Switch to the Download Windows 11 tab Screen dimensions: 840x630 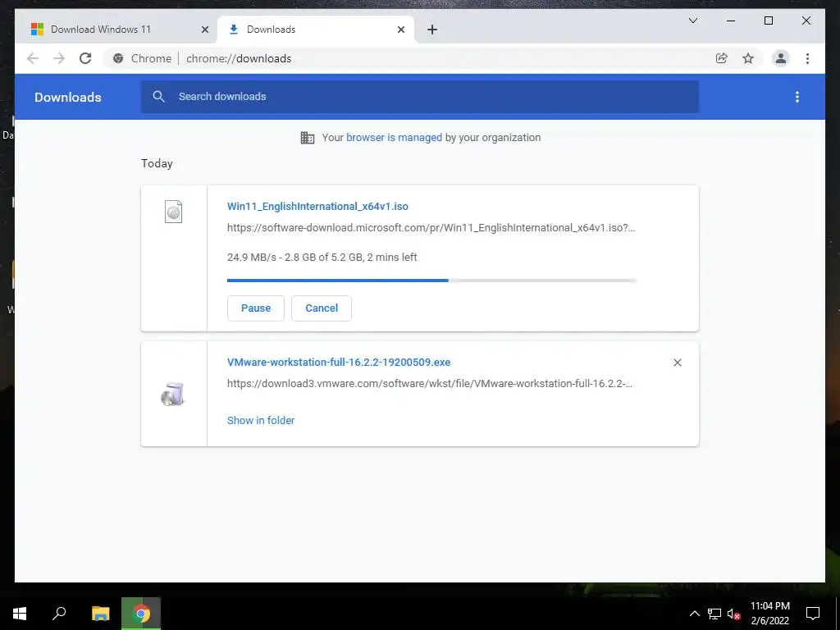(116, 30)
